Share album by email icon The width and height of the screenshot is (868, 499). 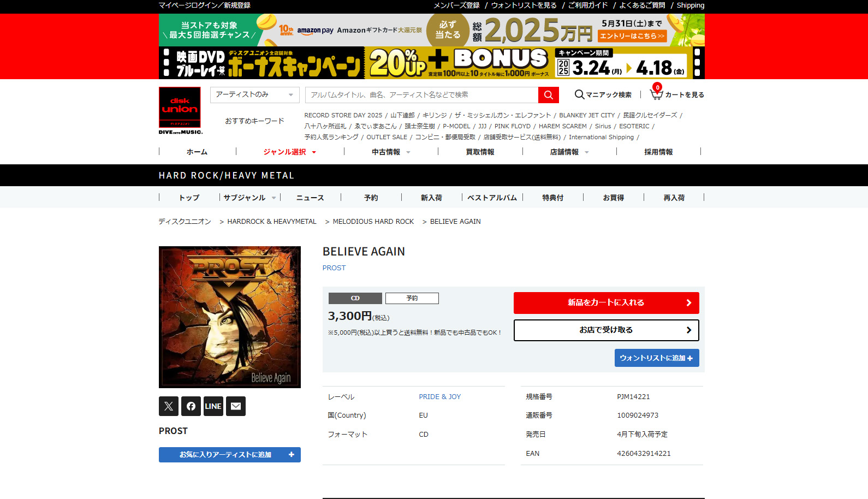tap(236, 406)
